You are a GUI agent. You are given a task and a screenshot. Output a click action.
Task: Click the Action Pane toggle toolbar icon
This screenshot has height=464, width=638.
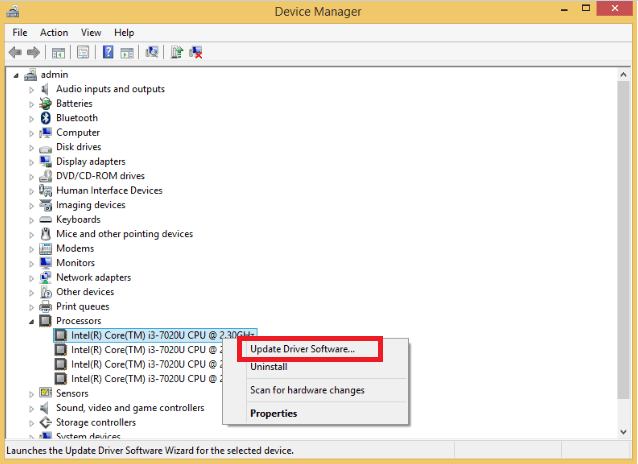pyautogui.click(x=127, y=53)
